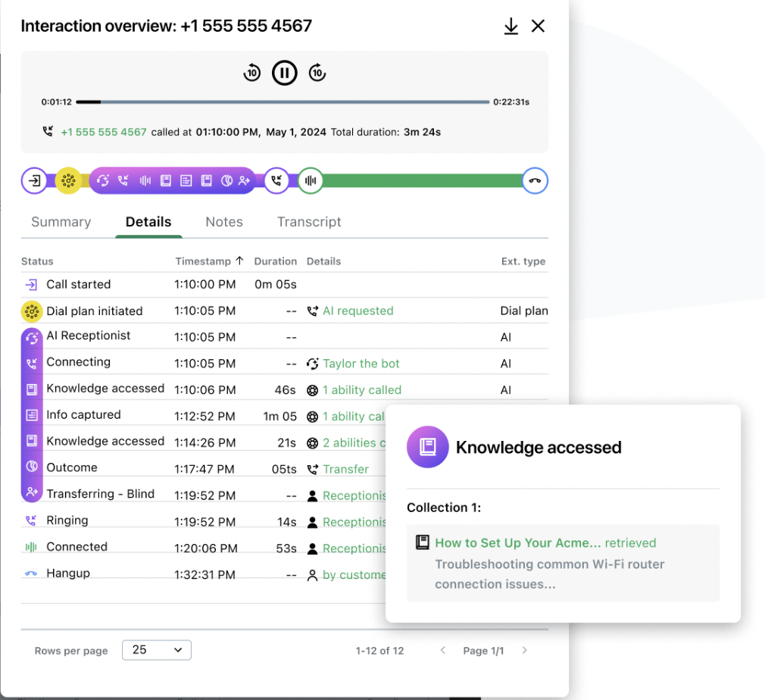Open the Transfer outcome link
765x700 pixels.
(345, 469)
